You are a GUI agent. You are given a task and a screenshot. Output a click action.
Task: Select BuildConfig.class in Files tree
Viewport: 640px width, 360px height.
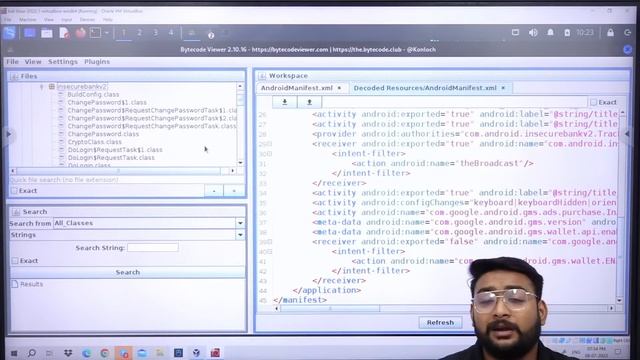tap(93, 94)
